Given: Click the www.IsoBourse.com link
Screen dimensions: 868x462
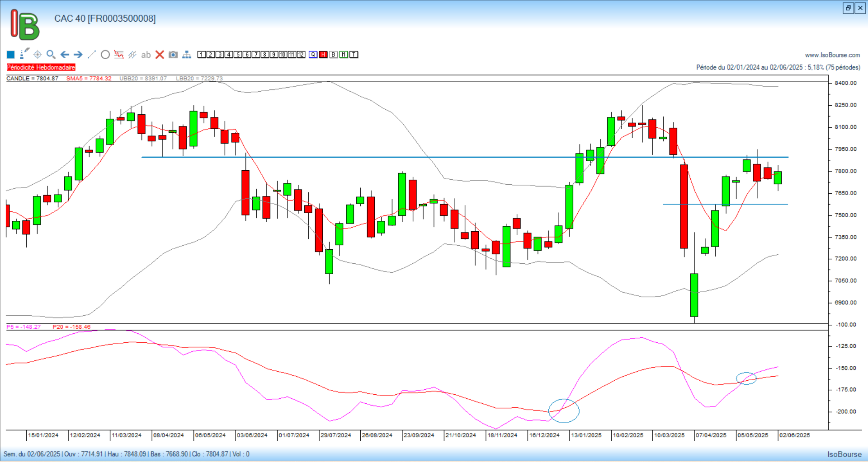Looking at the screenshot, I should point(832,55).
